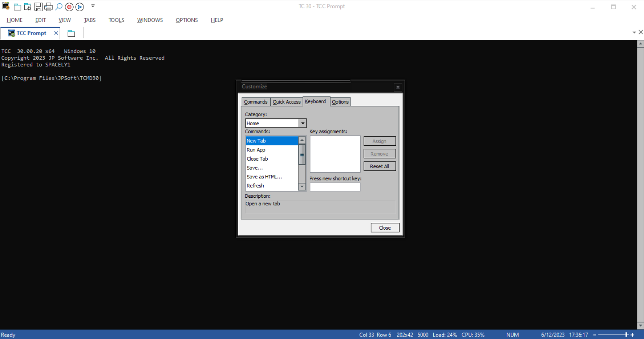Screen dimensions: 644x339
Task: Open the HOME menu
Action: pos(15,20)
